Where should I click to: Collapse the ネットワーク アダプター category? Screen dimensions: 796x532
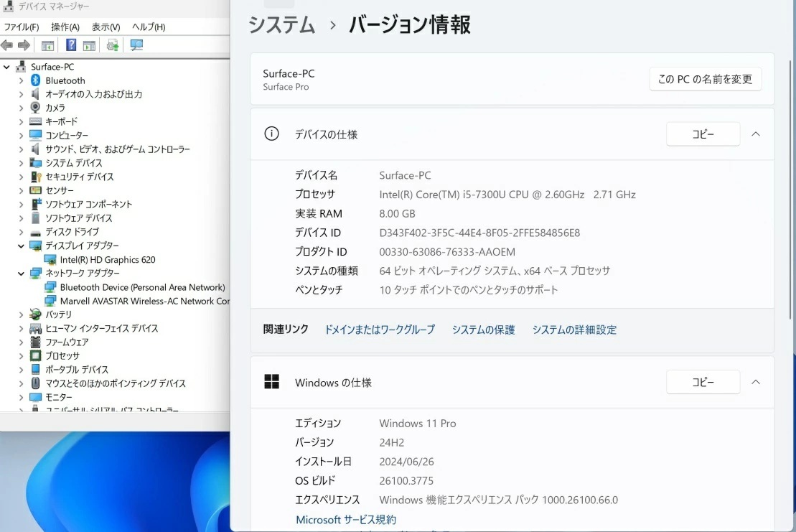point(20,273)
